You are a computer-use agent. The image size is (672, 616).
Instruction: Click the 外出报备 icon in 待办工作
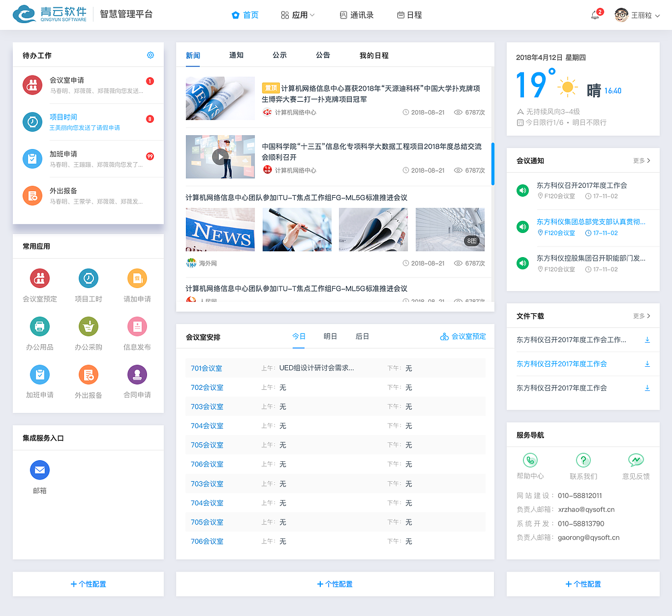pyautogui.click(x=33, y=196)
